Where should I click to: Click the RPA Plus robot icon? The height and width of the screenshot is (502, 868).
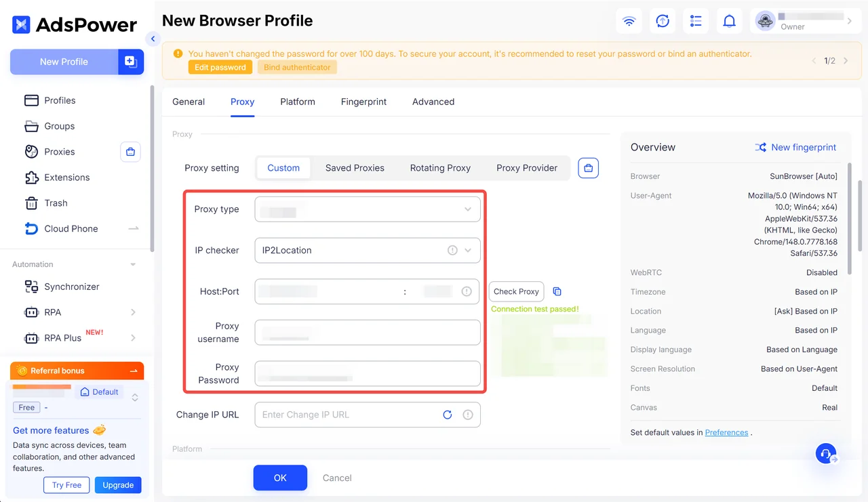[x=31, y=338]
